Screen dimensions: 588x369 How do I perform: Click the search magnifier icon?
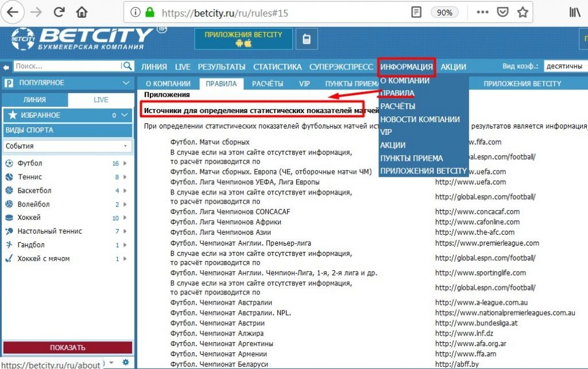(127, 66)
